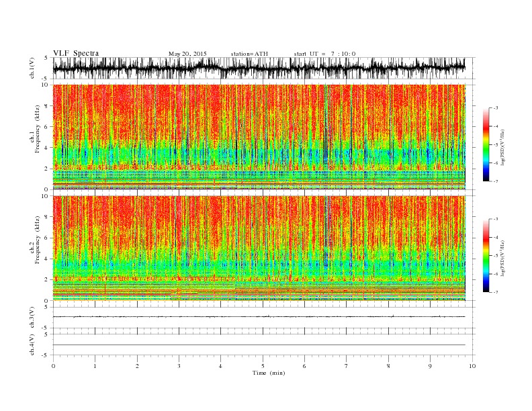Click the ch.2 spectrogram color bar
Image resolution: width=532 pixels, height=411 pixels.
[x=486, y=256]
